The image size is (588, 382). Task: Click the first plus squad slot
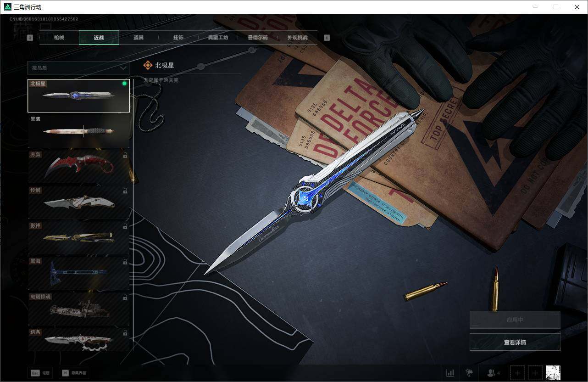point(517,373)
